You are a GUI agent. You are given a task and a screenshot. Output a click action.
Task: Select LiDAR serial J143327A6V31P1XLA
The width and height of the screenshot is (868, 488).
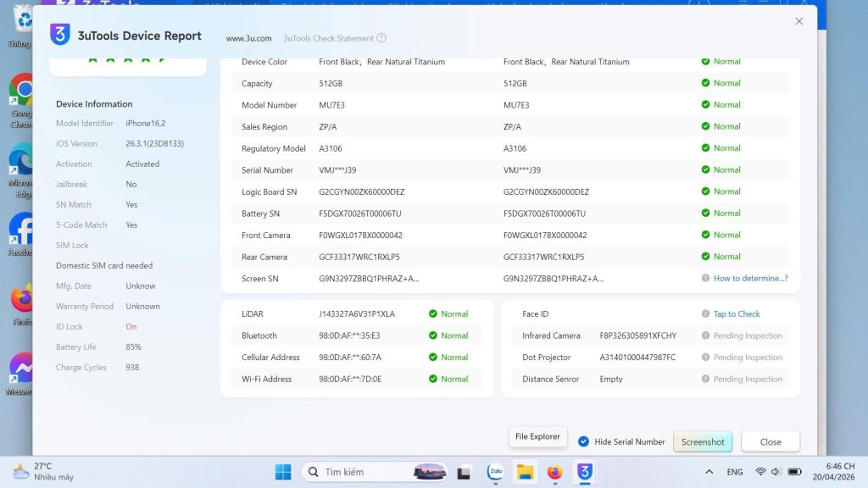(x=357, y=313)
